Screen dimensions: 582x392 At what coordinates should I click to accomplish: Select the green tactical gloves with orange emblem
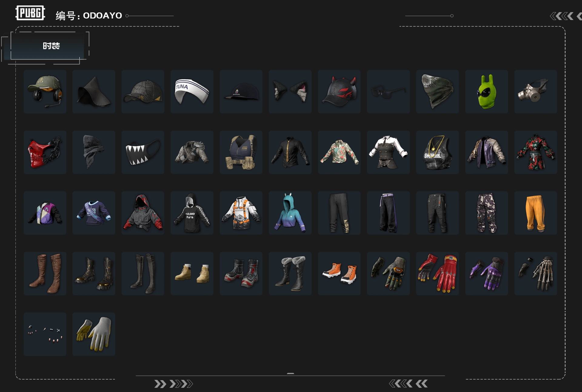[389, 273]
